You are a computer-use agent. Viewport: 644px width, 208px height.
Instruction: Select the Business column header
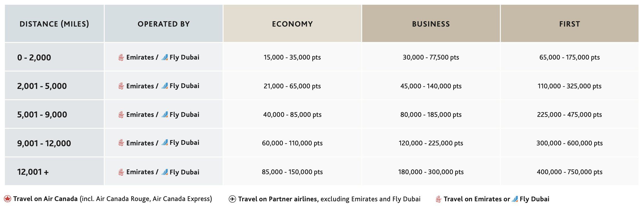pos(431,23)
